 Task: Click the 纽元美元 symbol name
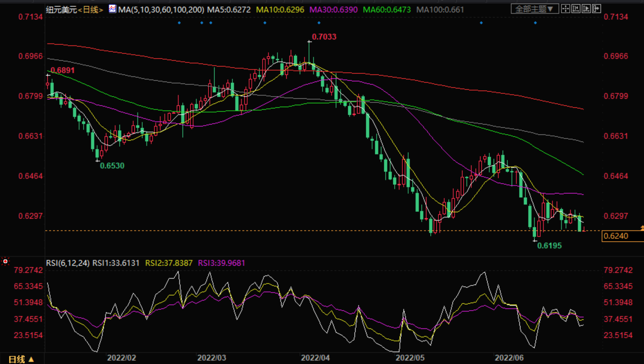tap(61, 9)
